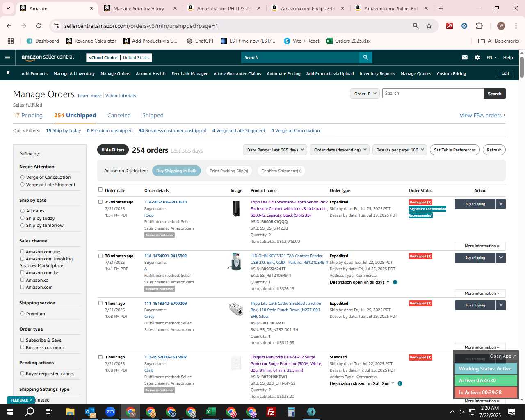Viewport: 525px width, 420px height.
Task: Open Account Health menu item
Action: [151, 74]
